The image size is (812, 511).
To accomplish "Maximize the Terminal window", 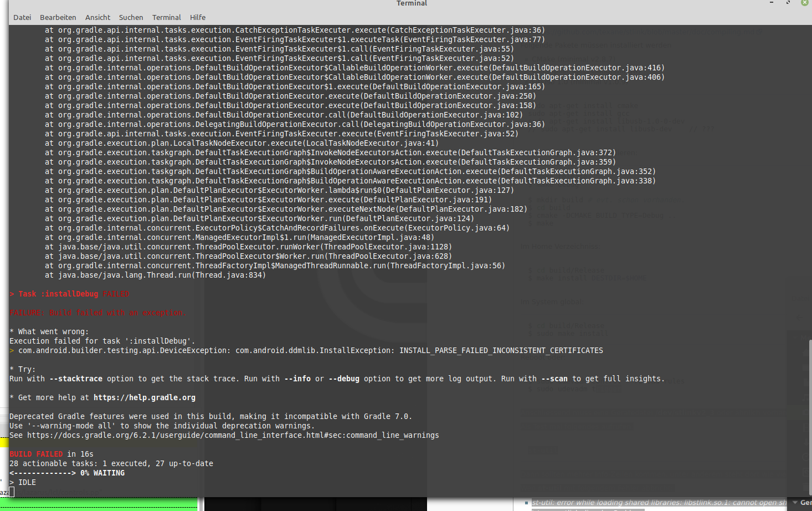I will 788,3.
